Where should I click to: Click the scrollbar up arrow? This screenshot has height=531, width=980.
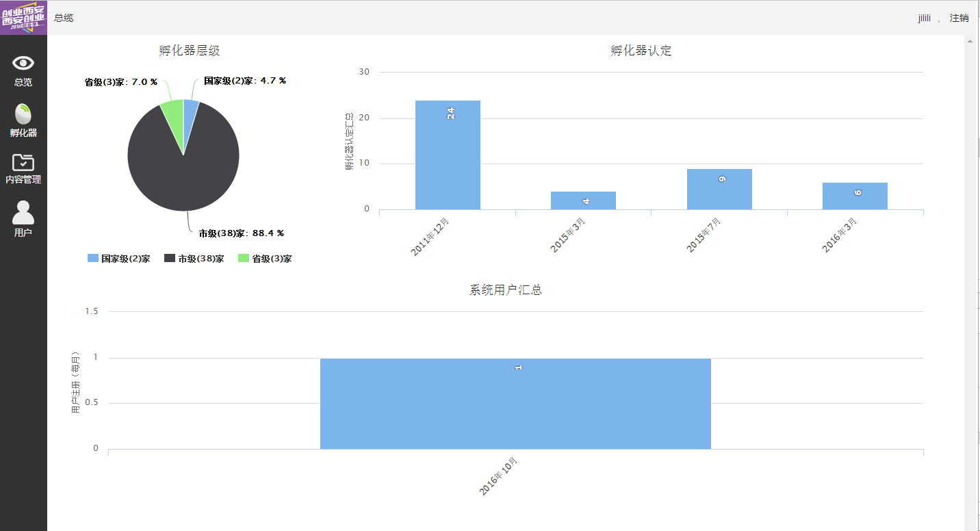(970, 41)
